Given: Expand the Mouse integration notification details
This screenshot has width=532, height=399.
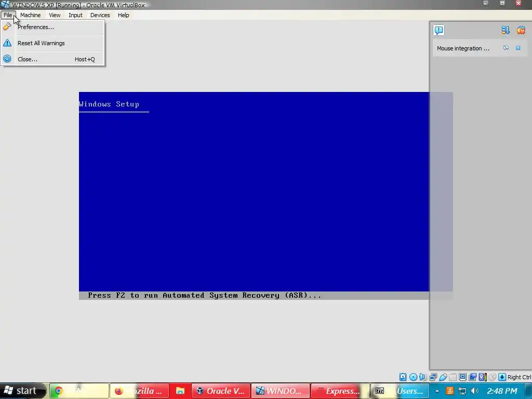Looking at the screenshot, I should coord(506,48).
